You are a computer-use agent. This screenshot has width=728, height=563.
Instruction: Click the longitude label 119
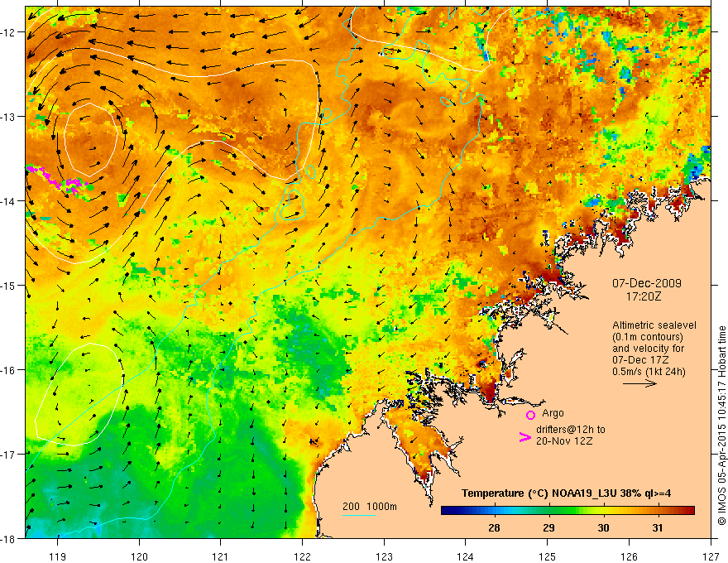[x=58, y=556]
